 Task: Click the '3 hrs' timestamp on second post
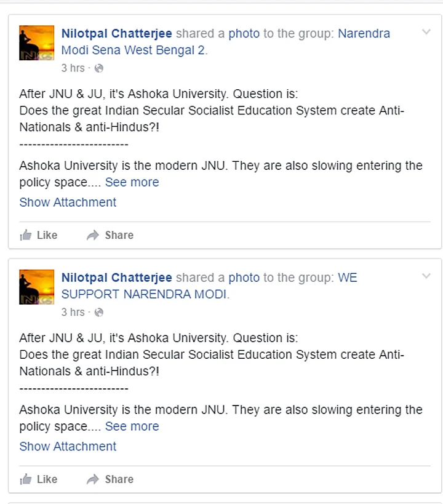(73, 313)
